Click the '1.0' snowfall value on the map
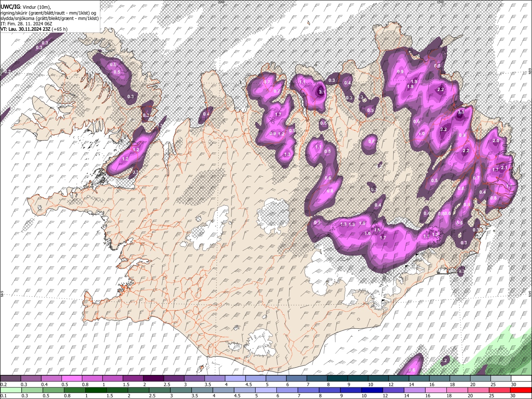Viewport: 532px width, 399px height. pyautogui.click(x=421, y=134)
